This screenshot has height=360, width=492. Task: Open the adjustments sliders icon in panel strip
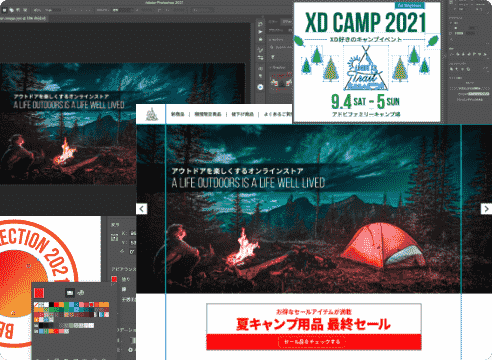coord(260,58)
